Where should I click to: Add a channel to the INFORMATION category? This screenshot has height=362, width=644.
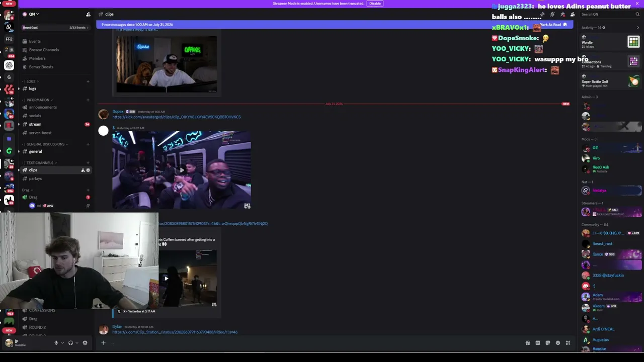tap(88, 100)
